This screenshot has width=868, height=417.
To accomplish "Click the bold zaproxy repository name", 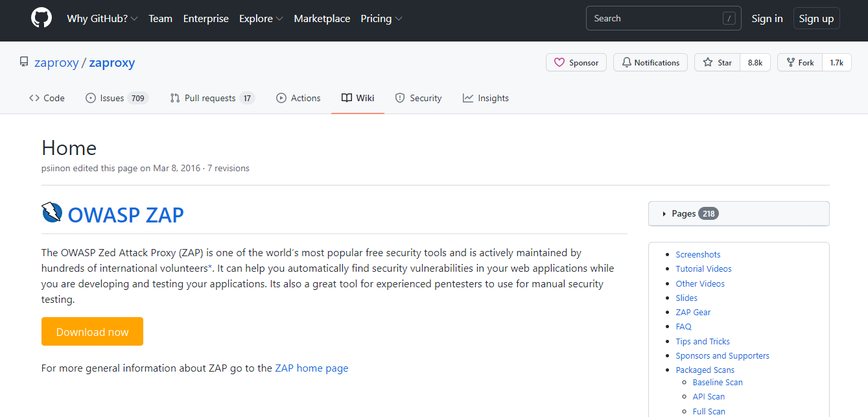I will [112, 63].
